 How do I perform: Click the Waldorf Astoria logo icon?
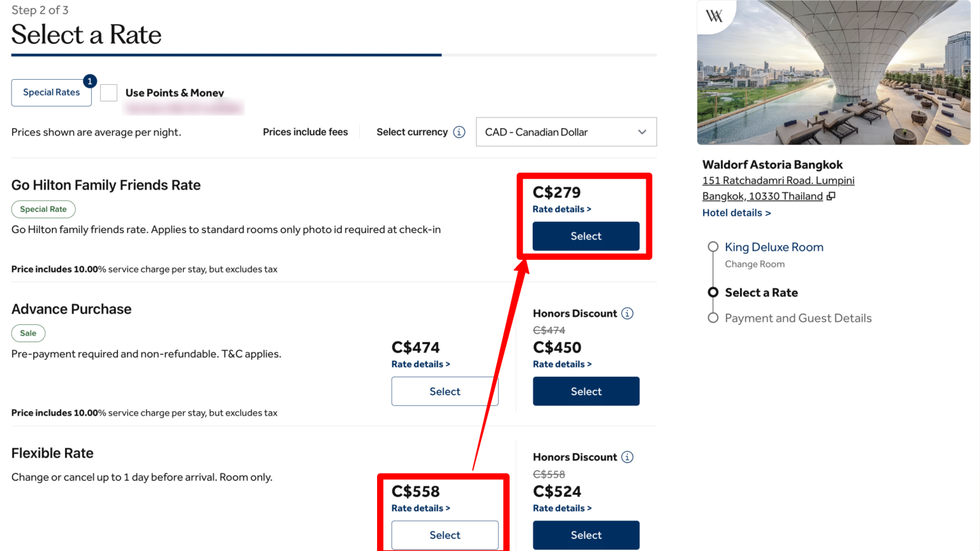pos(715,16)
